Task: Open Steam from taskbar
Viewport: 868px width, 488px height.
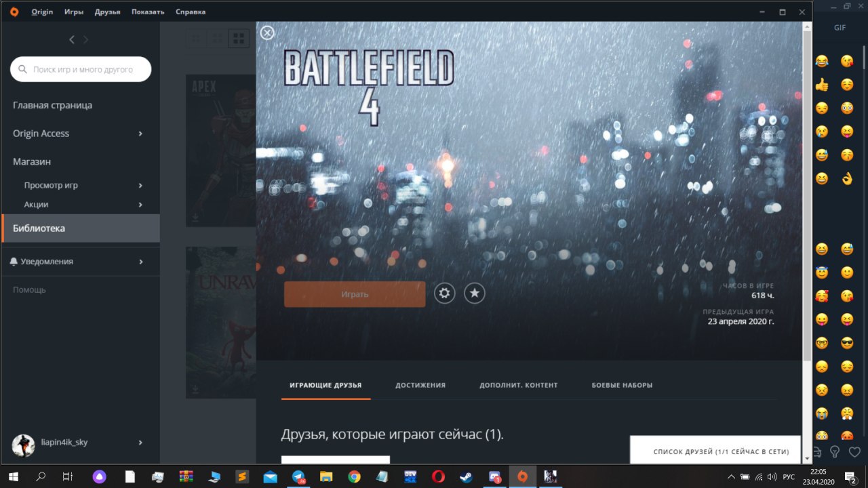Action: [x=466, y=476]
